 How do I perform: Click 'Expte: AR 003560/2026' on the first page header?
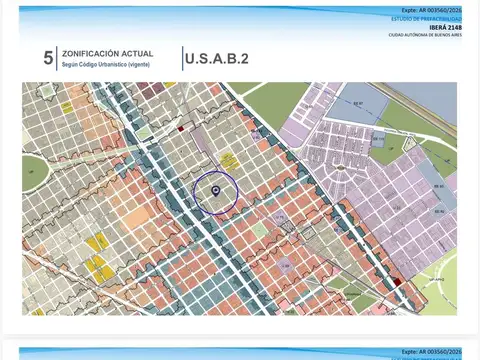[x=431, y=10]
